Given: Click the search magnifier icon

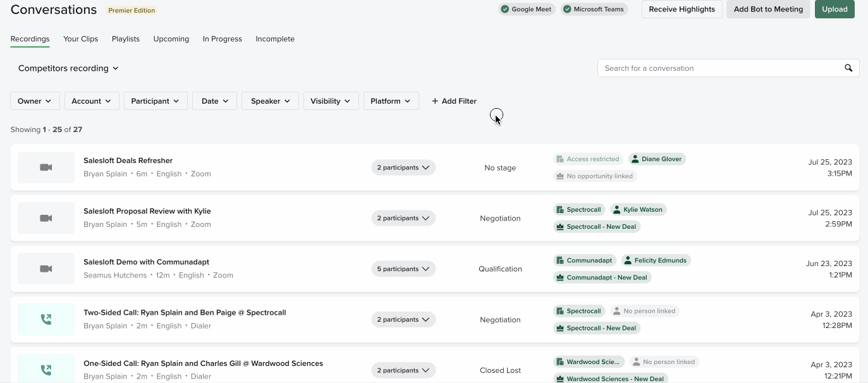Looking at the screenshot, I should (x=848, y=68).
